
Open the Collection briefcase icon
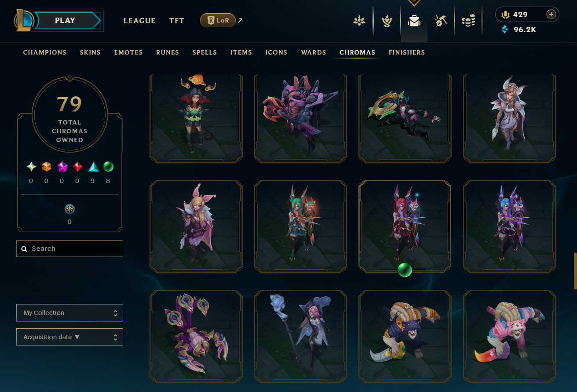coord(414,21)
